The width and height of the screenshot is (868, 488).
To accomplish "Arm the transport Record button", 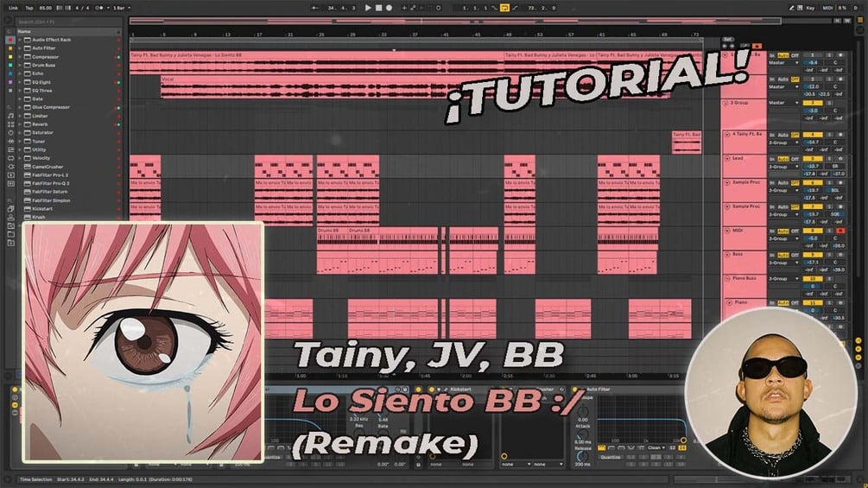I will click(x=390, y=8).
